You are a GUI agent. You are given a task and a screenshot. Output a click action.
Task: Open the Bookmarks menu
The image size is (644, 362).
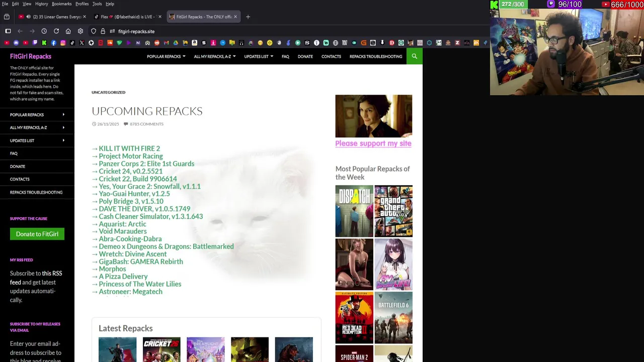62,4
